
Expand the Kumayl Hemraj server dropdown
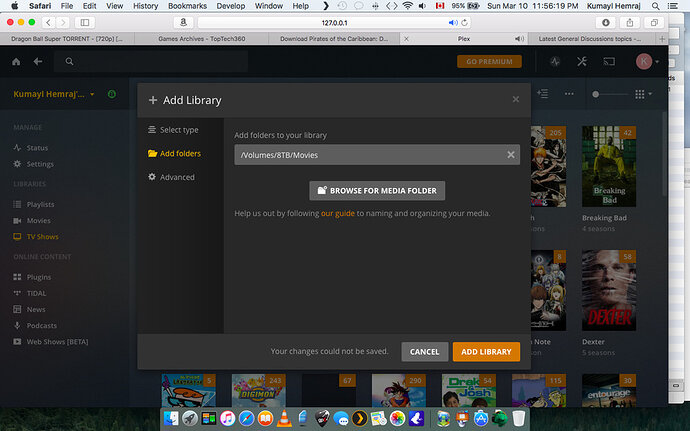[54, 94]
